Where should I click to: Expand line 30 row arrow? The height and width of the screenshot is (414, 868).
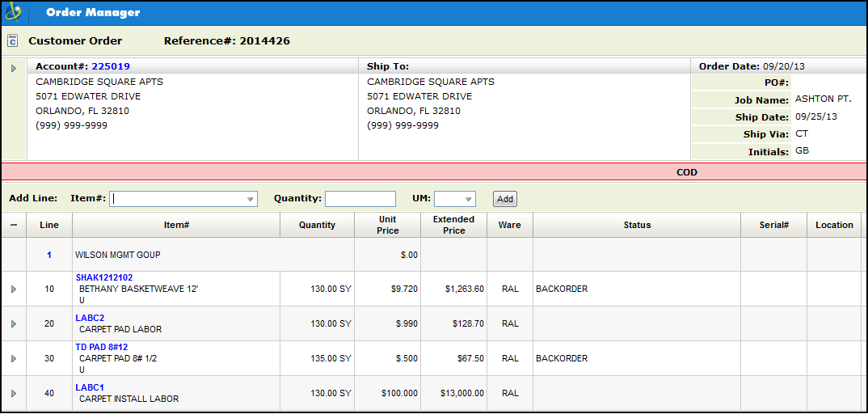13,358
